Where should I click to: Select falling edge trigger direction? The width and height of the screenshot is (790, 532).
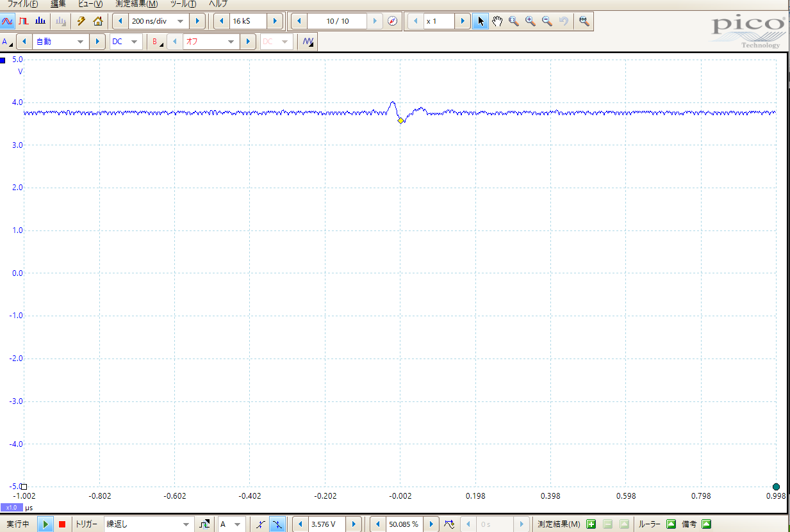[277, 524]
